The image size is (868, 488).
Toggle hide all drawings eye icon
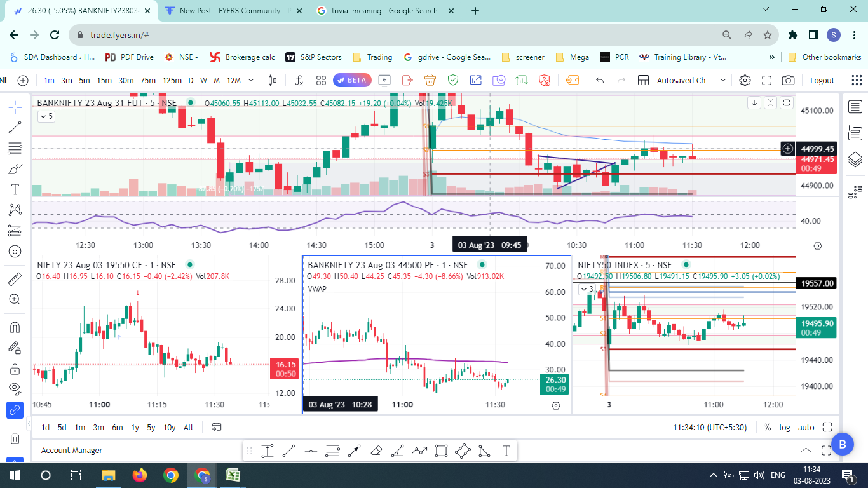point(15,388)
